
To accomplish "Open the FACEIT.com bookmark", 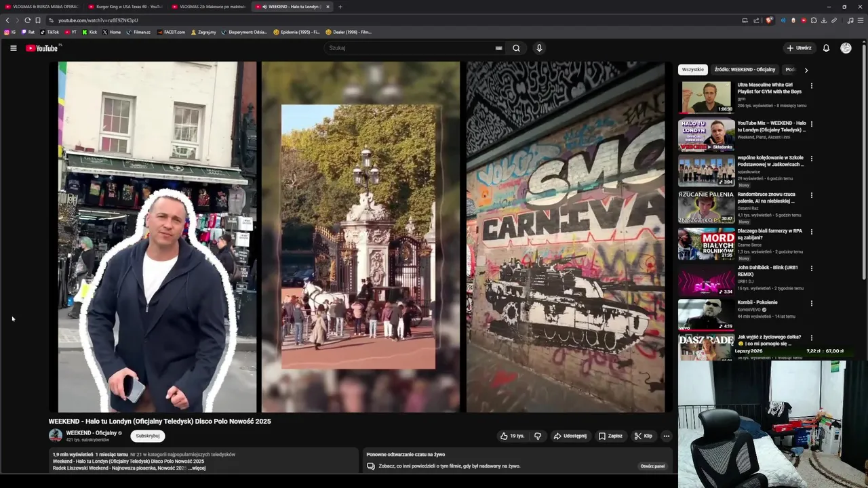I will (171, 32).
